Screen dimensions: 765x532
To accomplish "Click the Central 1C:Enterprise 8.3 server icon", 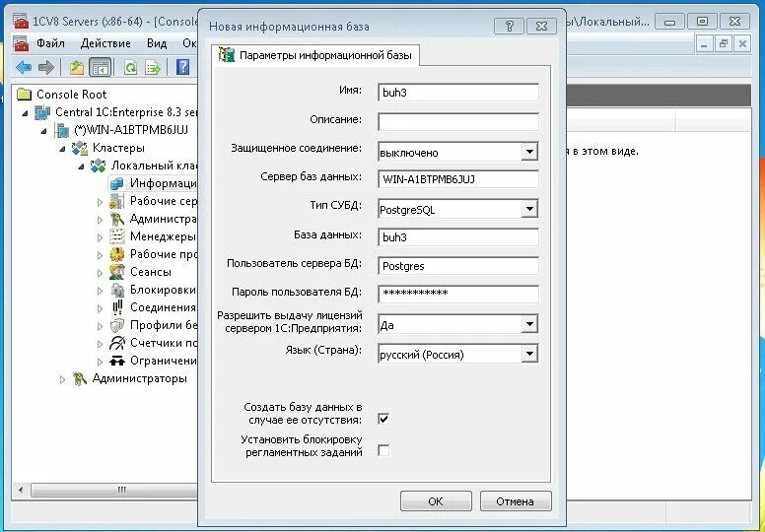I will (42, 112).
